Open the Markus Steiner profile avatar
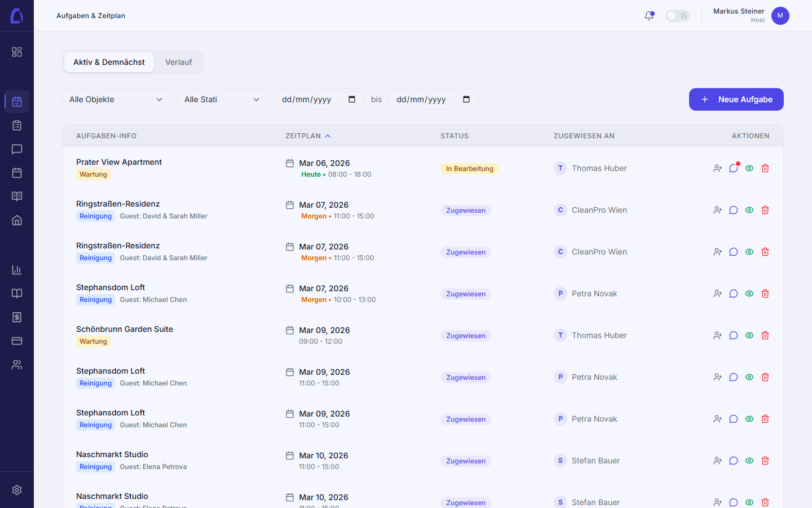Image resolution: width=812 pixels, height=508 pixels. (780, 16)
